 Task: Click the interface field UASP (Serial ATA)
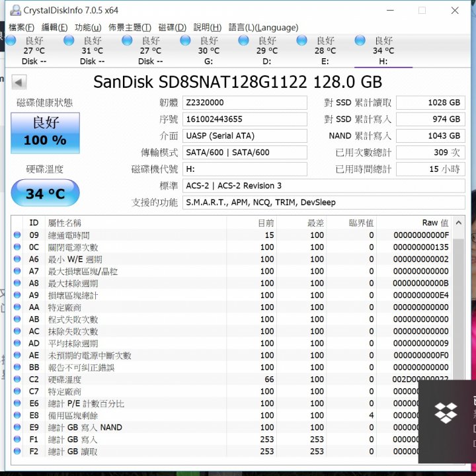(x=245, y=136)
